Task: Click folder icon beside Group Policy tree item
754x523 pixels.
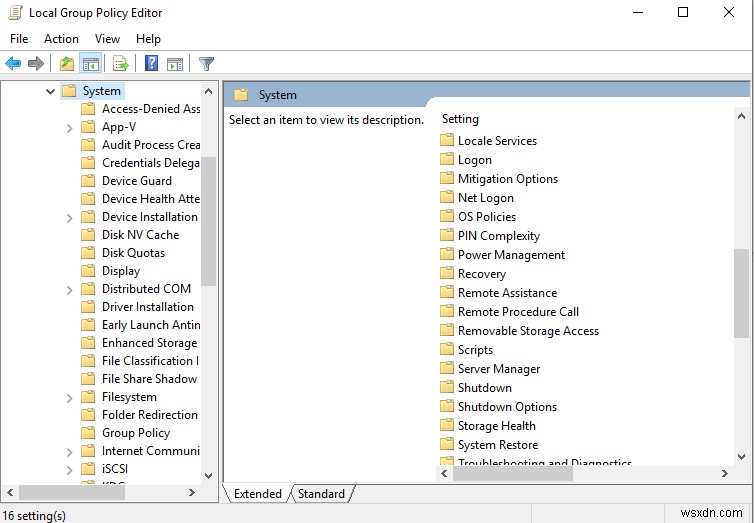Action: coord(88,433)
